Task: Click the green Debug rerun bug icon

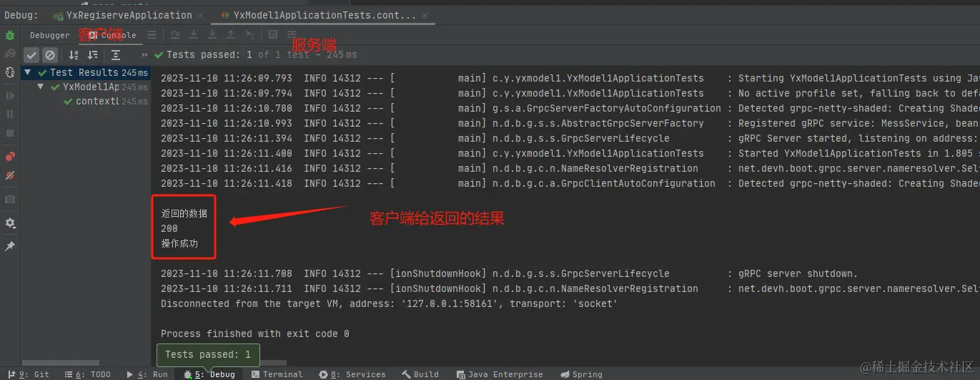Action: 10,34
